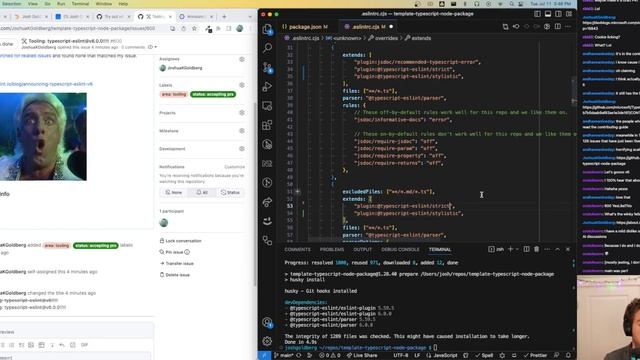Click Prettier status bar item
The width and height of the screenshot is (640, 360).
pos(535,356)
